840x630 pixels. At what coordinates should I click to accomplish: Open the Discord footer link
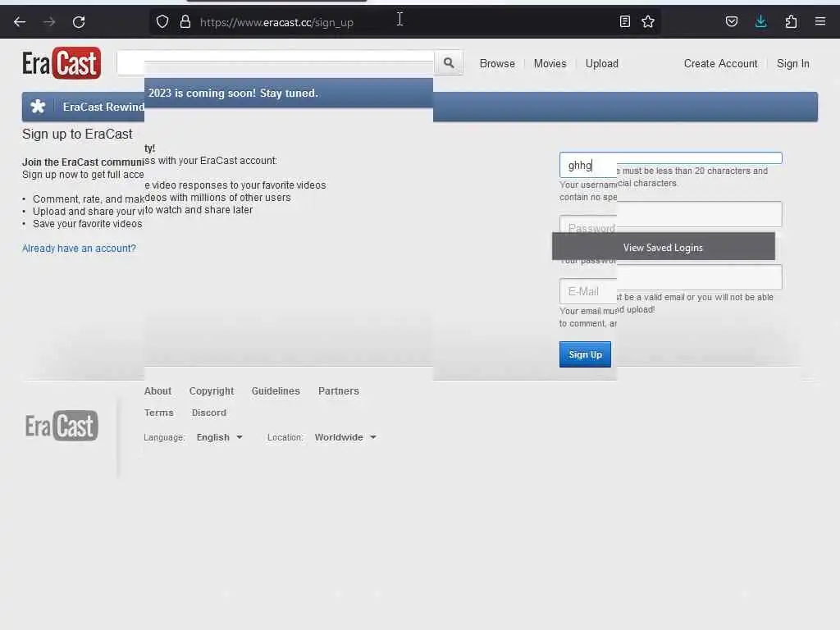click(x=209, y=413)
